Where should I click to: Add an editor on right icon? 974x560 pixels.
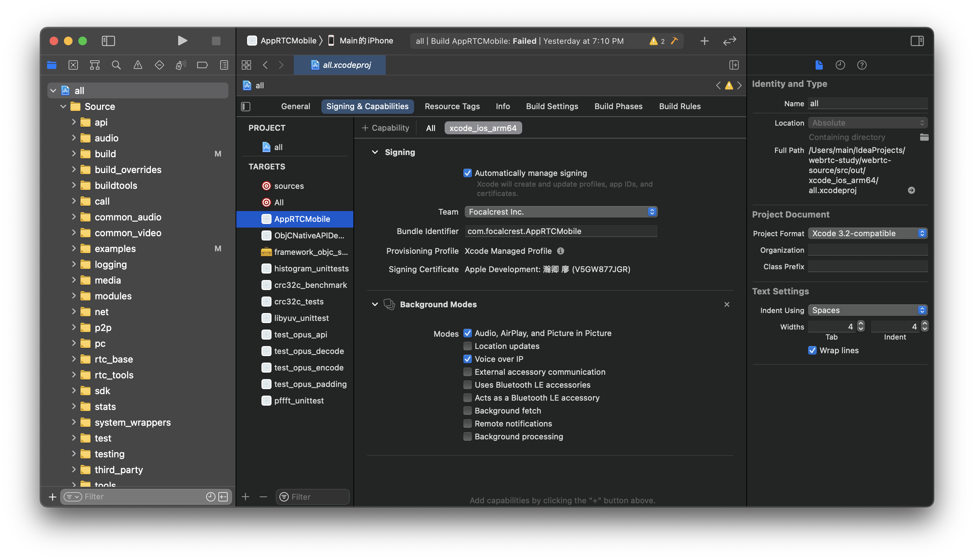734,65
